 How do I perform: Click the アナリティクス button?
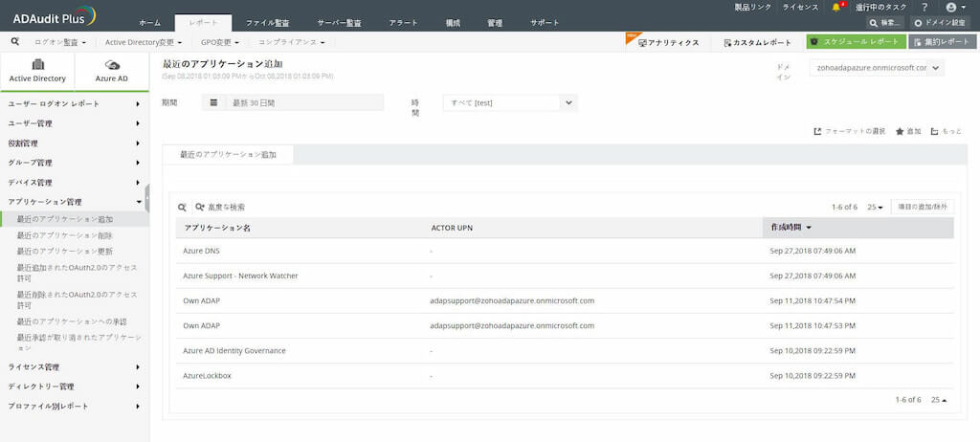tap(668, 42)
